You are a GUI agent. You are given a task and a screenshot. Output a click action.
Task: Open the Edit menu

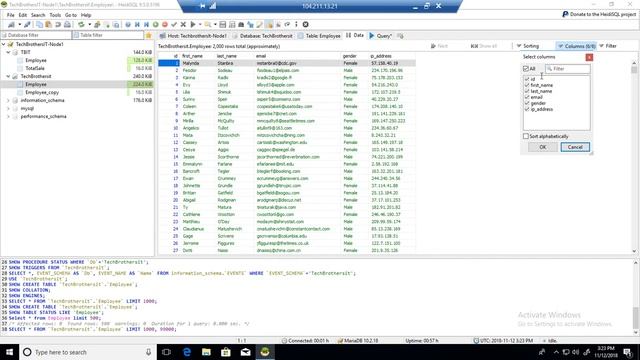click(x=22, y=15)
